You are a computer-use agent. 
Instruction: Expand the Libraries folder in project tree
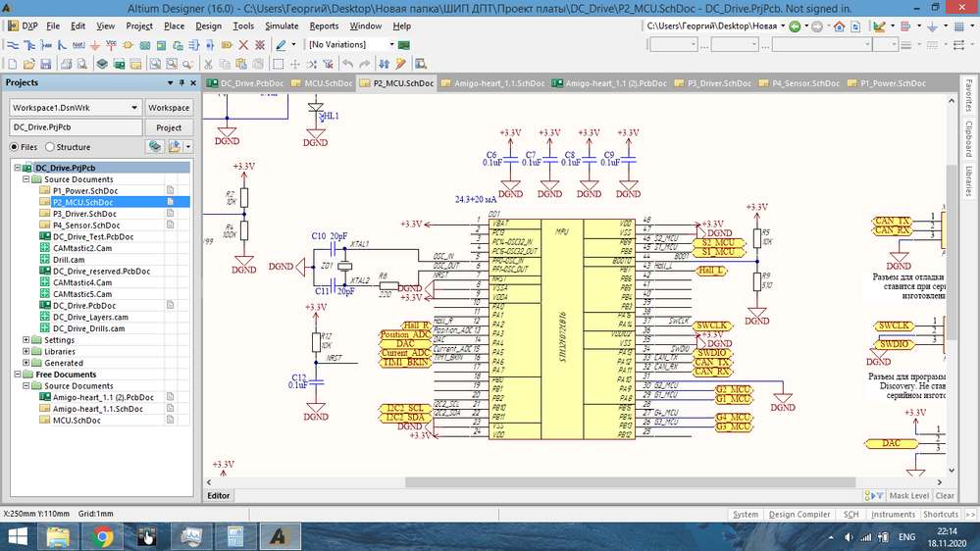(x=26, y=351)
